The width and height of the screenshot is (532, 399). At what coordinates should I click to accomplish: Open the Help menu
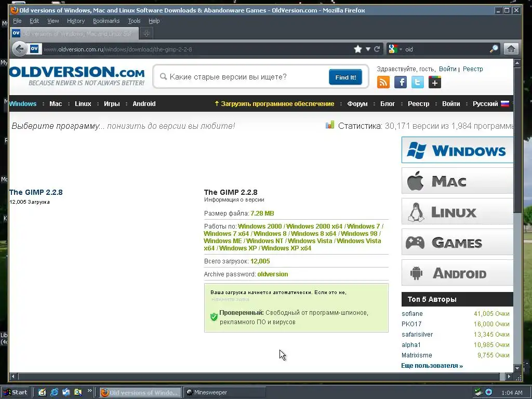[x=154, y=21]
